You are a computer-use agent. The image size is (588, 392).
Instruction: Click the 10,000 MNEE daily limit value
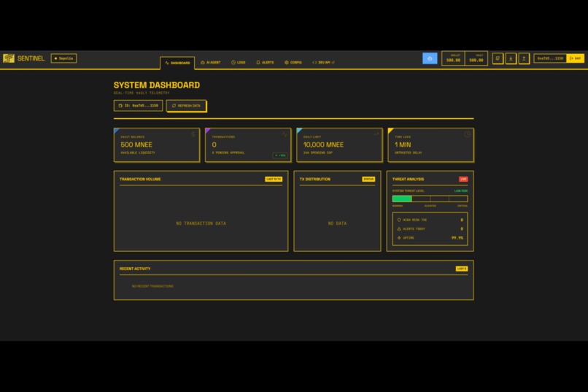(323, 145)
